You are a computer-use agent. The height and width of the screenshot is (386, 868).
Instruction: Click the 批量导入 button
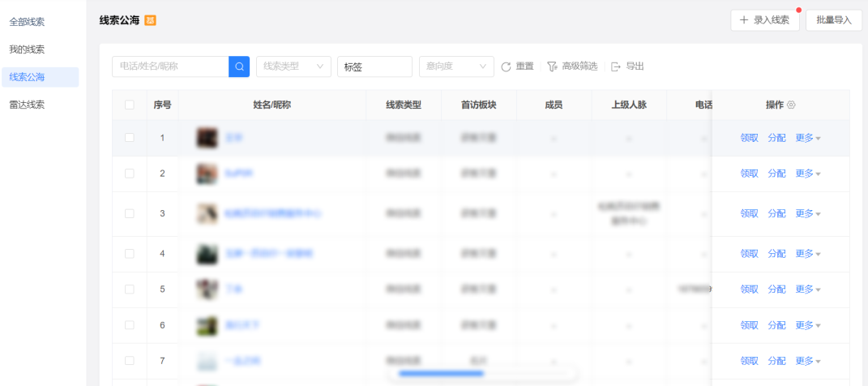[834, 20]
